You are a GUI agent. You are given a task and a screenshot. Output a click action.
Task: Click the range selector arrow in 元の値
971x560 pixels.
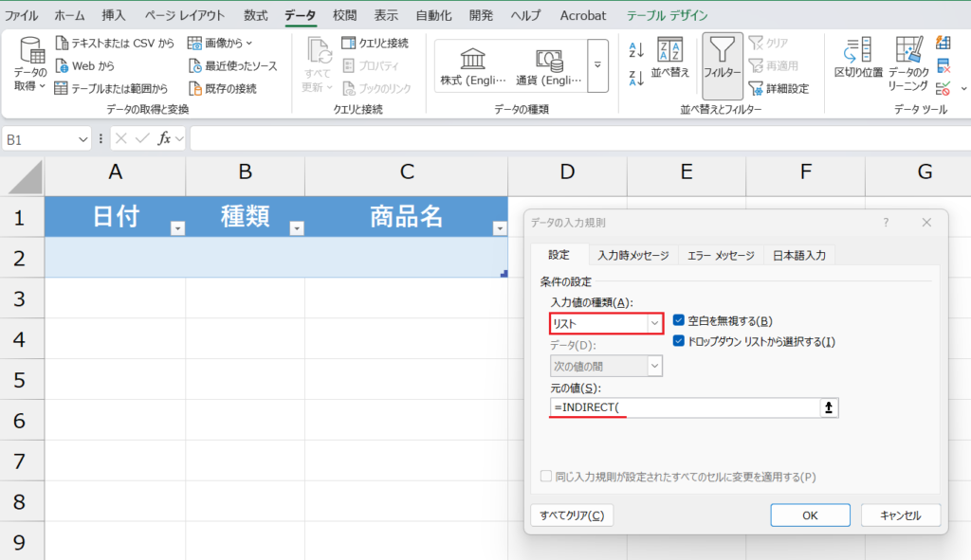(x=829, y=407)
